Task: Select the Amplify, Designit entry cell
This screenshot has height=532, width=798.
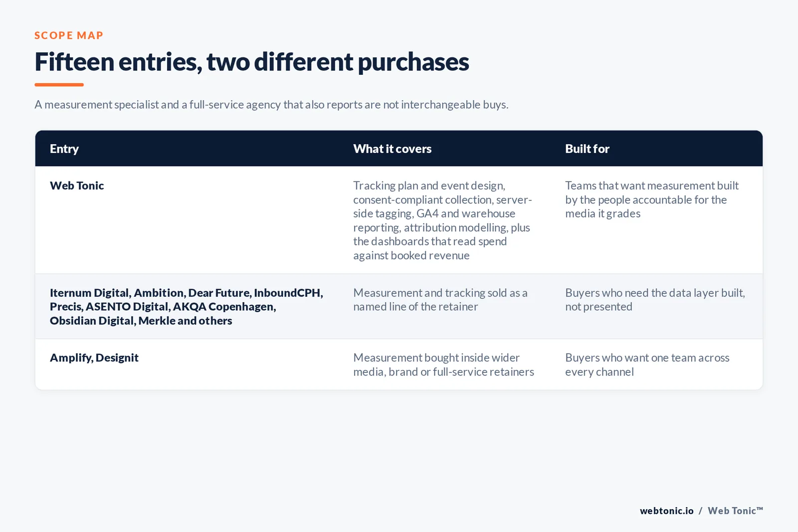Action: [94, 357]
